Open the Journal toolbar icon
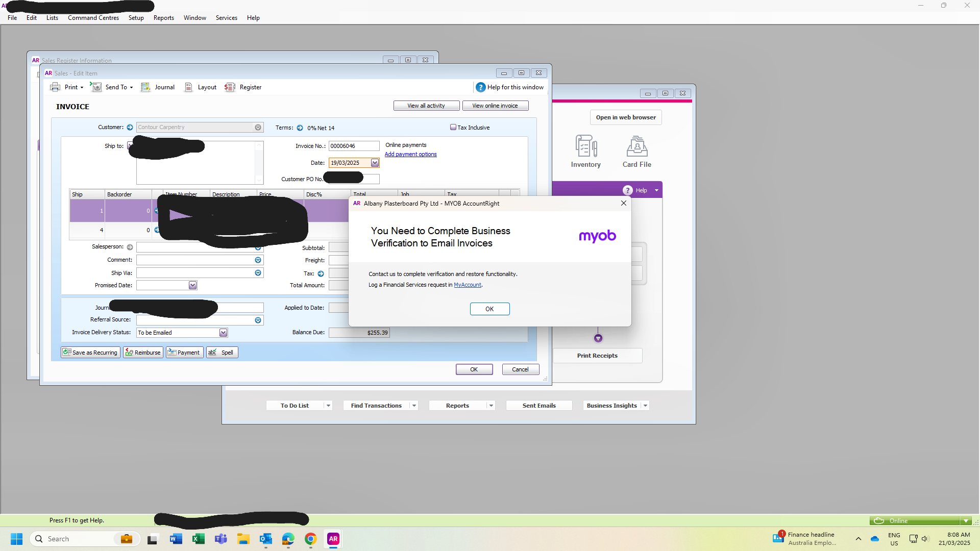 click(x=145, y=87)
